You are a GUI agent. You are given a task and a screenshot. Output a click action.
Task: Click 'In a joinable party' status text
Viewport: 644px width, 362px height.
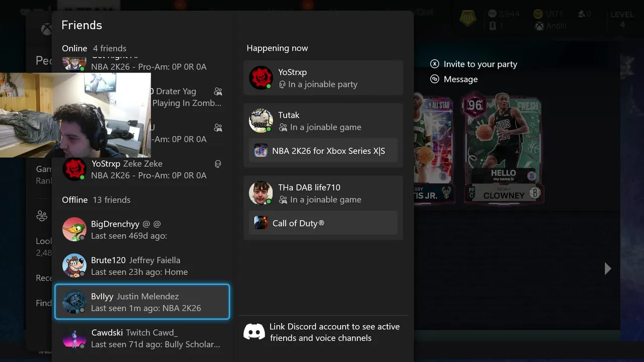323,84
